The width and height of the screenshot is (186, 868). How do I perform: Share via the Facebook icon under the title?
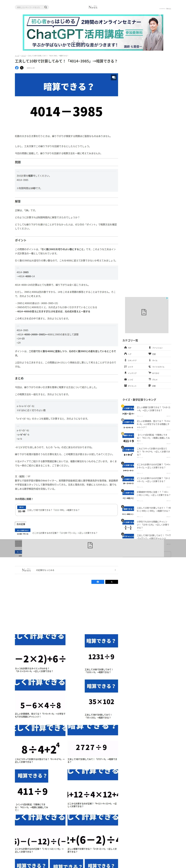pyautogui.click(x=17, y=68)
